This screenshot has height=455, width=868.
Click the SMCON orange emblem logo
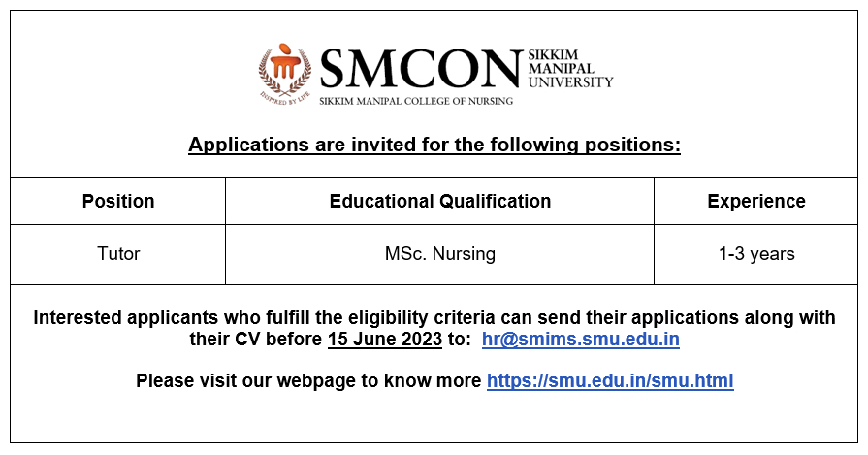point(284,74)
